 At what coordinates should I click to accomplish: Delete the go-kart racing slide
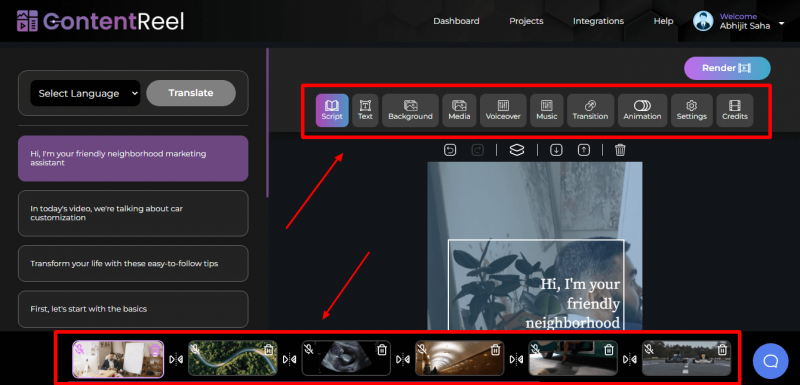(722, 350)
